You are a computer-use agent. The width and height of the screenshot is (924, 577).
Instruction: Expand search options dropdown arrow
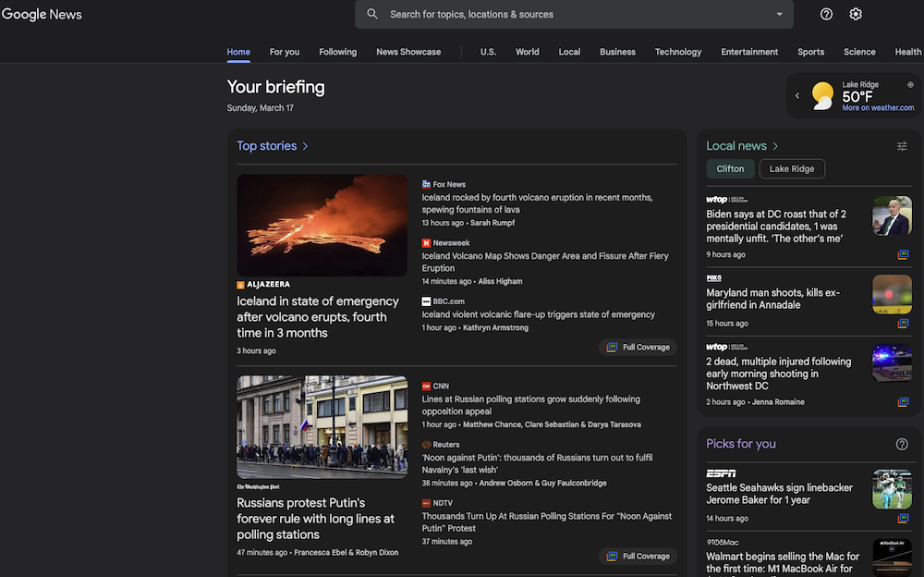779,14
